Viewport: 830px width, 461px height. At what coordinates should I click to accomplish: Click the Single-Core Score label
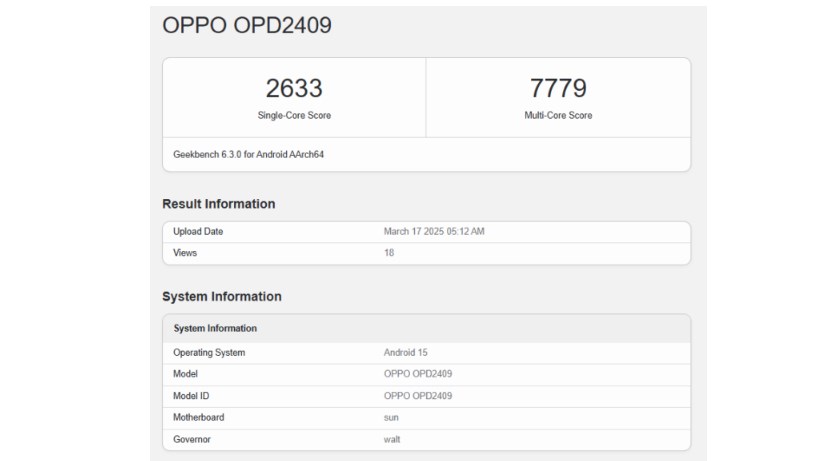pos(294,115)
